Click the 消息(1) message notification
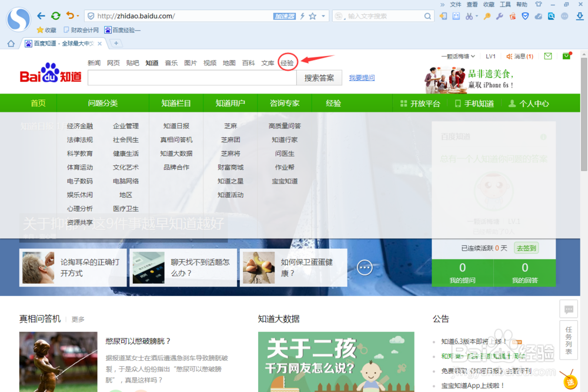This screenshot has height=392, width=588. (x=520, y=57)
